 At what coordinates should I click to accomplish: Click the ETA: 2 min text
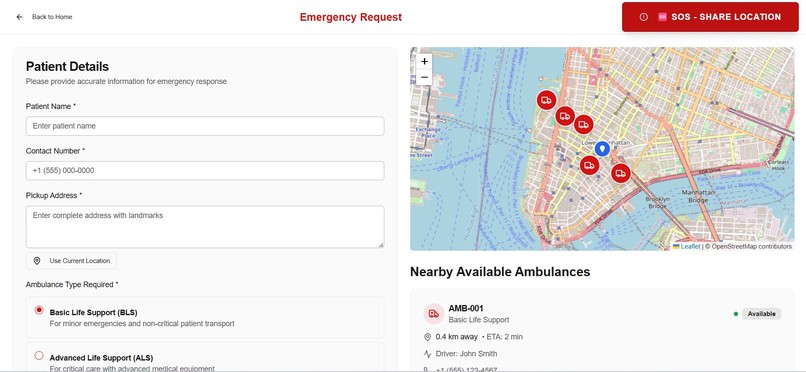(505, 337)
